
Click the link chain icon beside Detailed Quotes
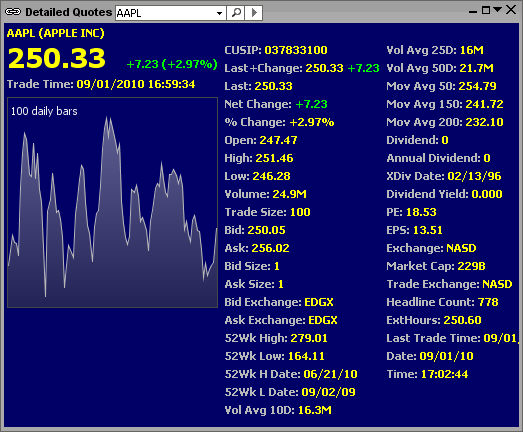click(x=13, y=12)
